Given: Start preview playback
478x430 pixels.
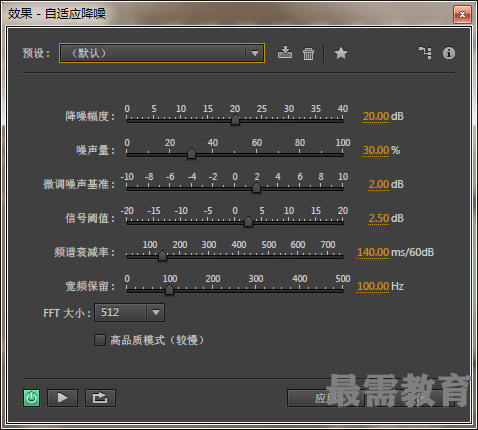Looking at the screenshot, I should pyautogui.click(x=62, y=398).
